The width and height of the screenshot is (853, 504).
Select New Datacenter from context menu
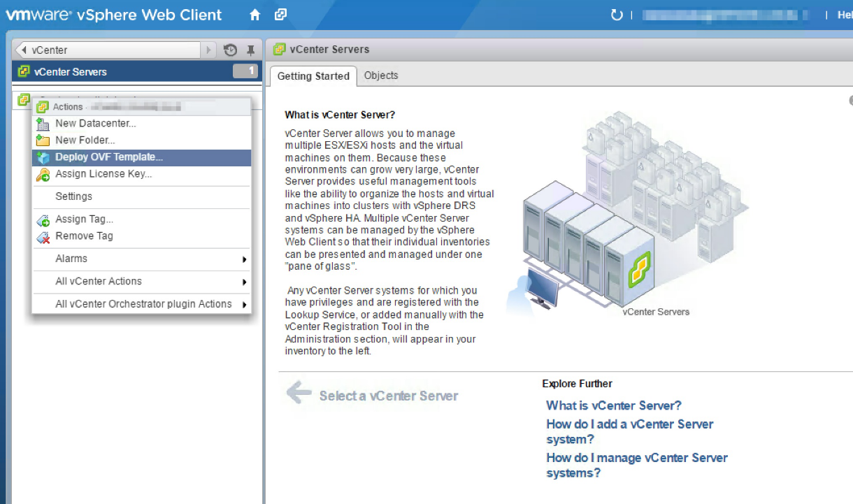(142, 123)
